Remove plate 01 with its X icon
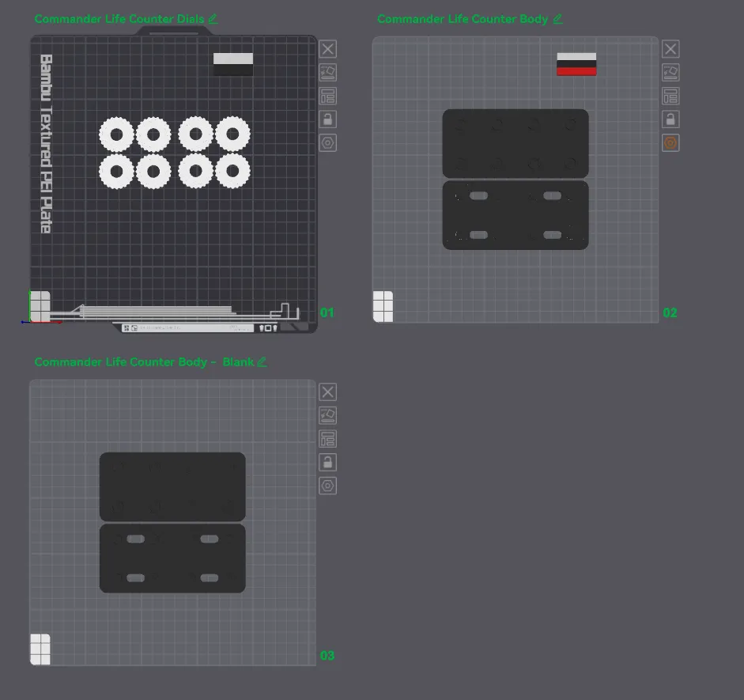The image size is (744, 700). pos(327,49)
